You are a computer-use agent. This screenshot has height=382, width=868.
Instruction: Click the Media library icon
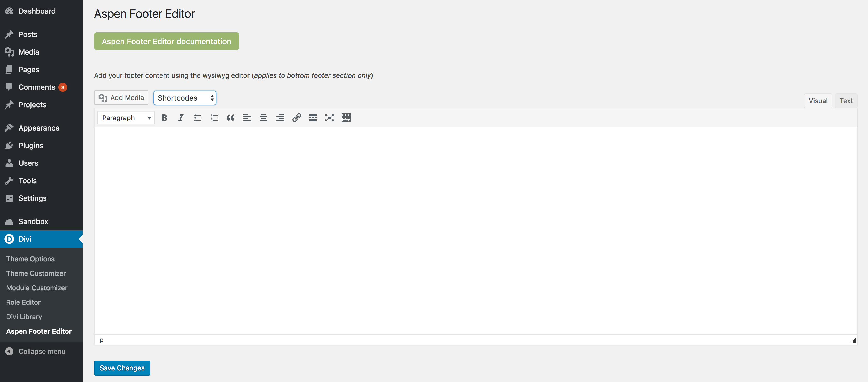10,52
